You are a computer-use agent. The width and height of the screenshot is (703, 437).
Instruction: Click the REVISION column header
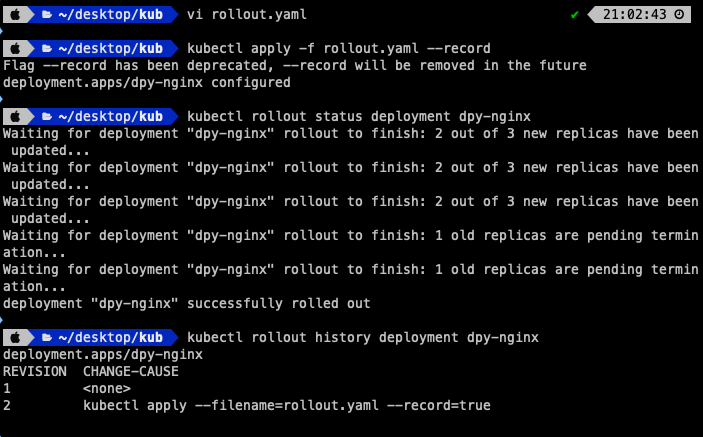click(x=35, y=372)
